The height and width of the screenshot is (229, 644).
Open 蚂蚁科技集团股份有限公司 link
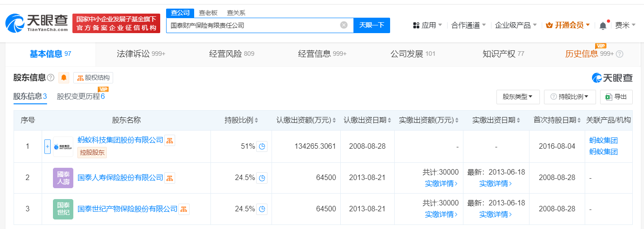(x=120, y=140)
